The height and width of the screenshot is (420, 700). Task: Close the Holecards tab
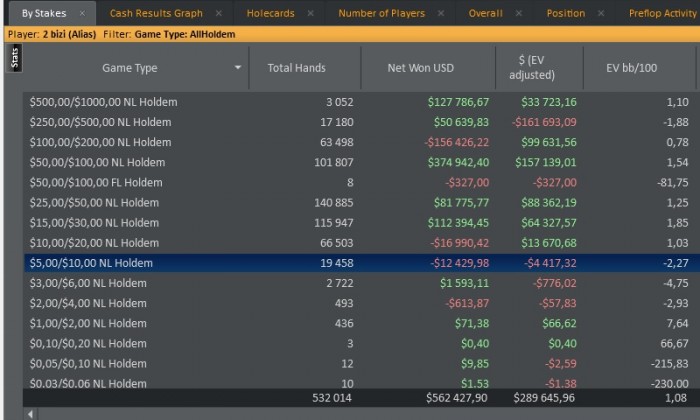[x=310, y=14]
